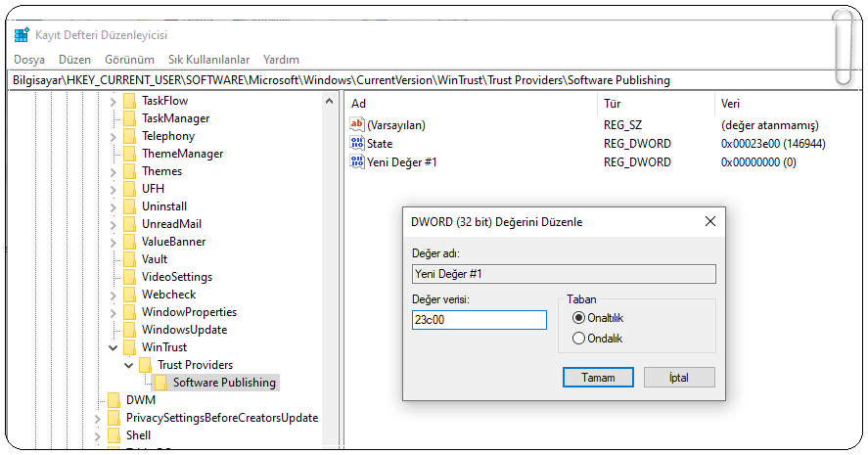Select the Ondalık radio button

tap(578, 339)
